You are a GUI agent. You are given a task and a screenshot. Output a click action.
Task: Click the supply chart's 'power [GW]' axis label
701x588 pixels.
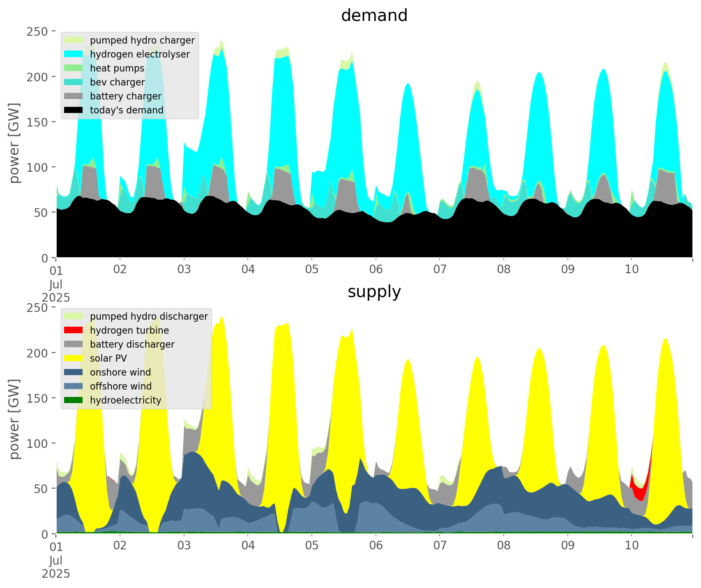(x=14, y=419)
